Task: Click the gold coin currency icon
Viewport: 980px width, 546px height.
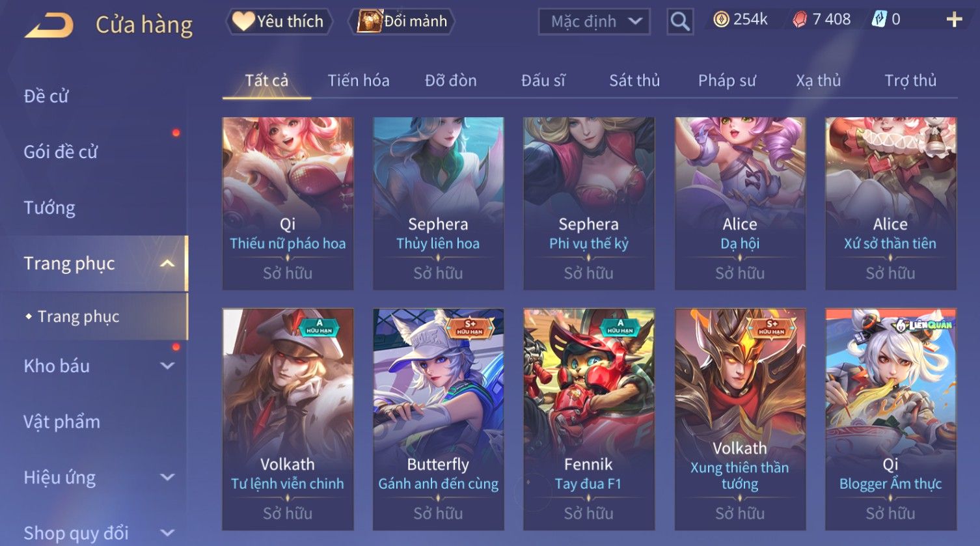Action: [x=721, y=20]
